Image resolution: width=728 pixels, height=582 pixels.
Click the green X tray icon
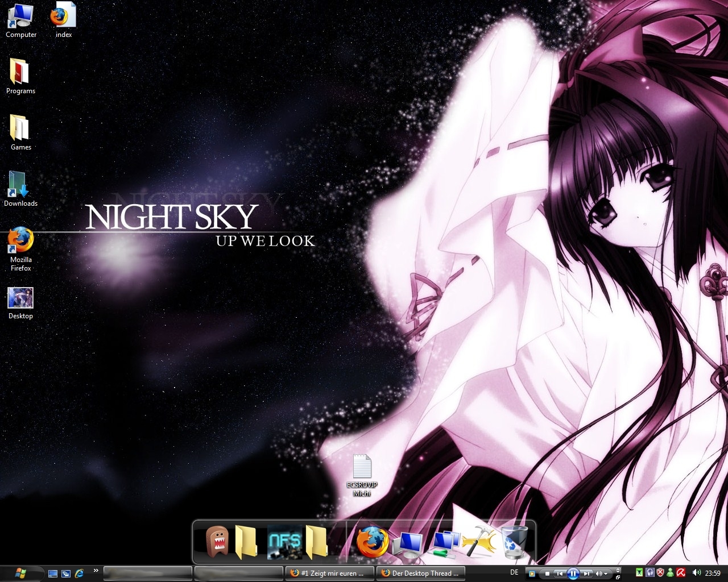[x=640, y=573]
